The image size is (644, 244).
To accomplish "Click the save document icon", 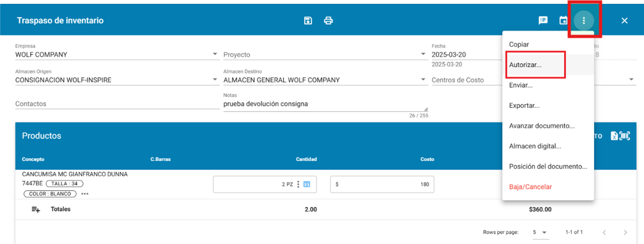I will click(x=308, y=20).
